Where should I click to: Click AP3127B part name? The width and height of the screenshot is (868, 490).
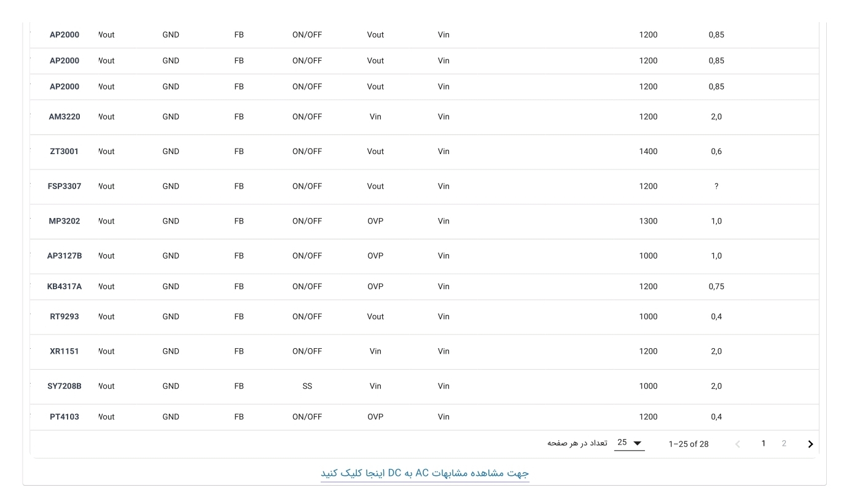65,256
